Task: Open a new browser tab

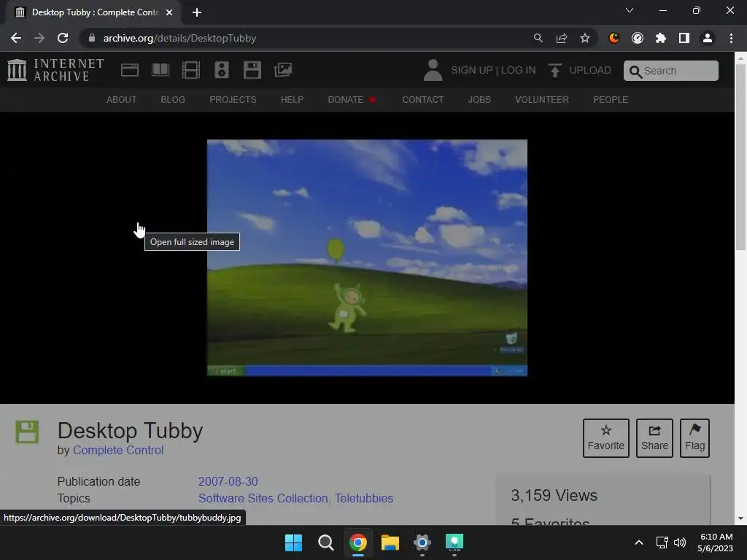Action: (x=197, y=12)
